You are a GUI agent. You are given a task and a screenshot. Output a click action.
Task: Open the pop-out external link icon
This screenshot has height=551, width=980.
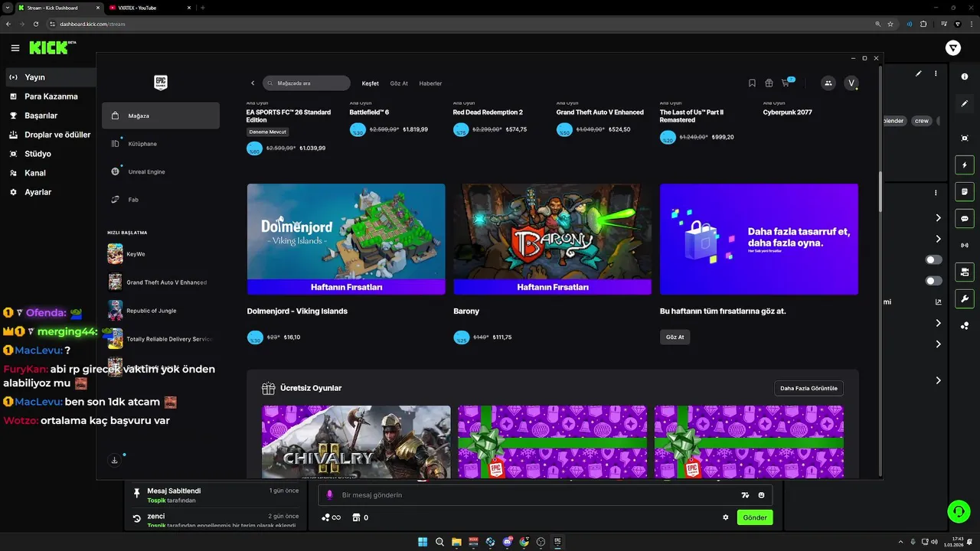tap(938, 302)
